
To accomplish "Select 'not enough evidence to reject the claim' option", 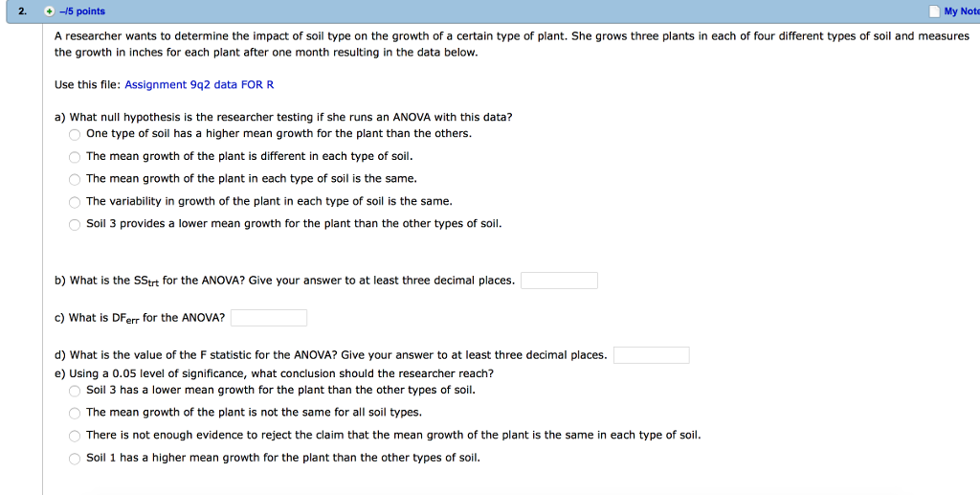I will 75,436.
